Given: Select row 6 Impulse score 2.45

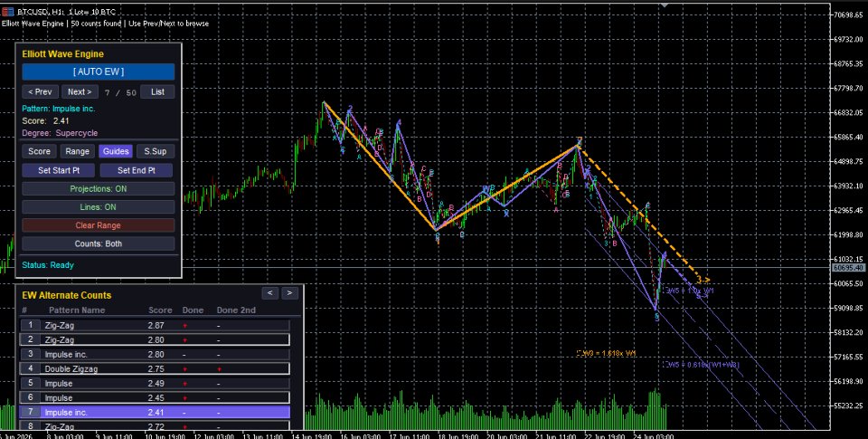Looking at the screenshot, I should [x=155, y=397].
